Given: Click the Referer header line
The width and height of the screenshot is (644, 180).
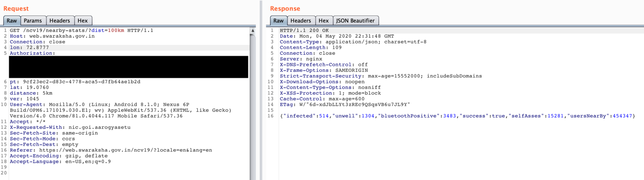Looking at the screenshot, I should coord(111,150).
